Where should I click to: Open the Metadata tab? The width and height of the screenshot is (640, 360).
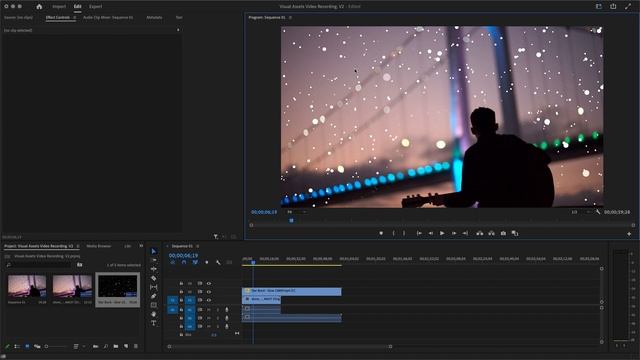[154, 18]
